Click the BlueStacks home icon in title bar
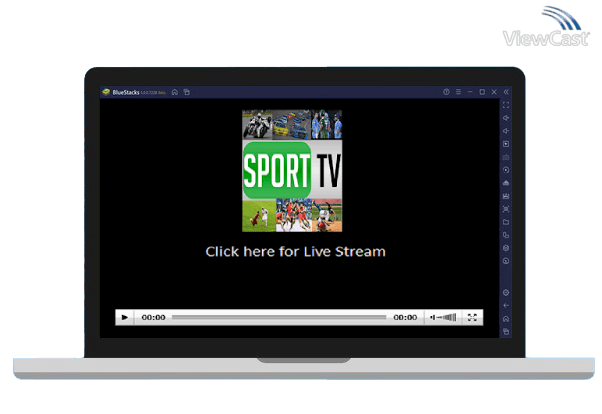 175,92
